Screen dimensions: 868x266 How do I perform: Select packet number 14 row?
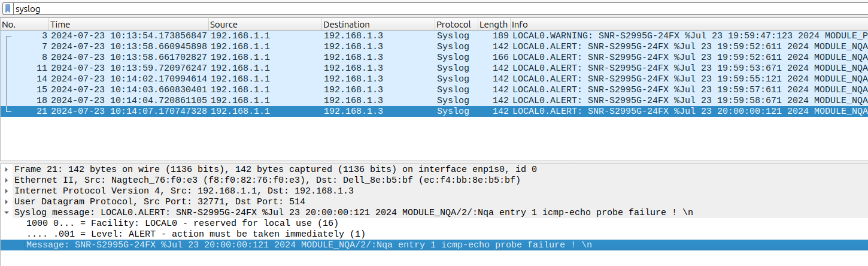(x=434, y=79)
